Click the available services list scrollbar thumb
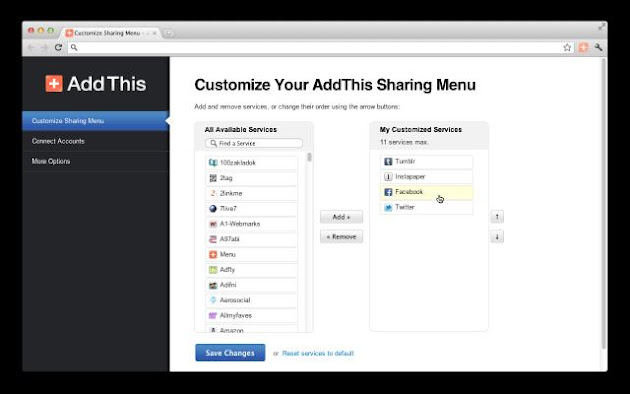The width and height of the screenshot is (630, 394). (309, 157)
